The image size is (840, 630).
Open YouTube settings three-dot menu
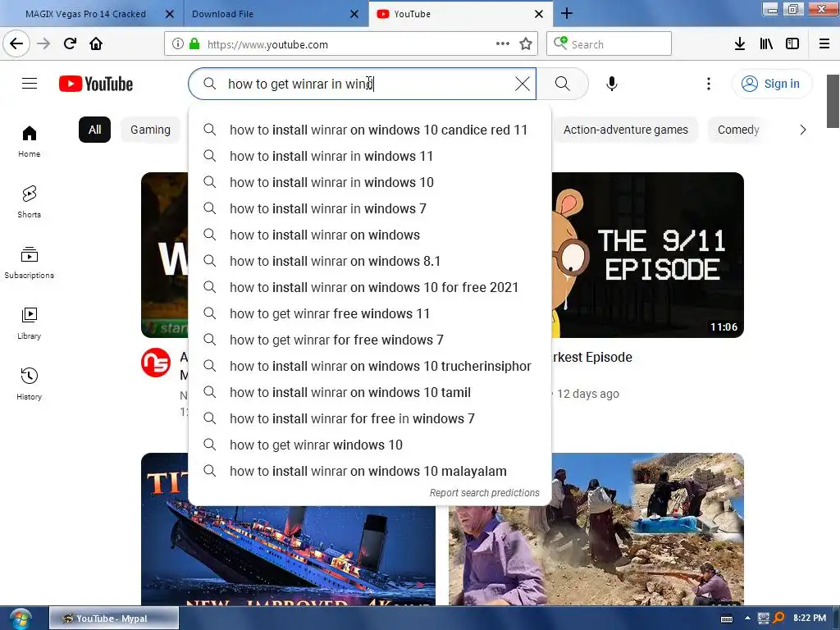[708, 84]
